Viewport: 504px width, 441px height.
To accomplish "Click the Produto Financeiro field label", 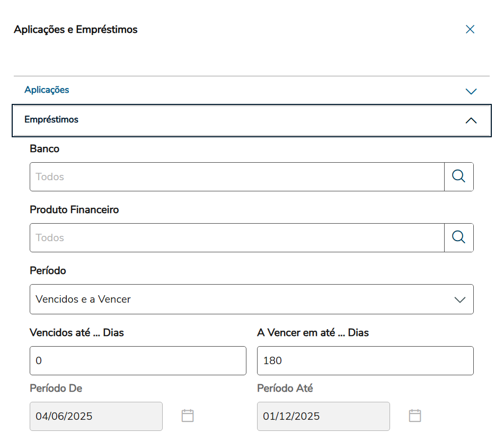I will coord(74,210).
